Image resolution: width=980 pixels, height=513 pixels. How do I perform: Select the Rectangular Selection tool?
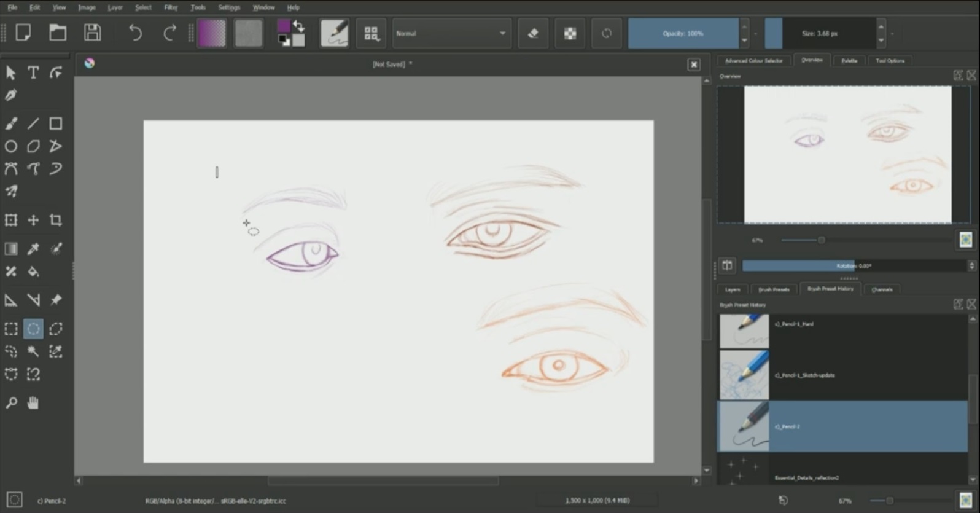coord(11,329)
